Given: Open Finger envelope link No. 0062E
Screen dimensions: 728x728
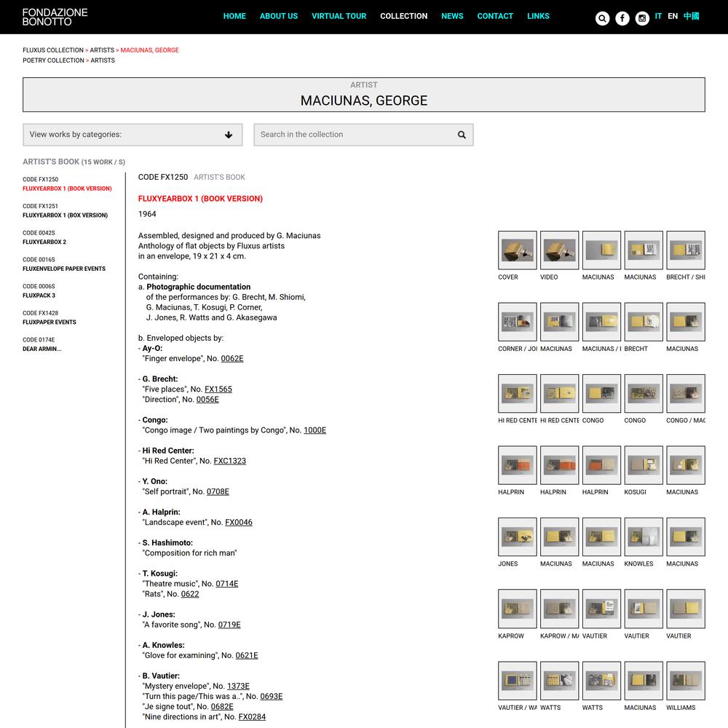Looking at the screenshot, I should 232,358.
